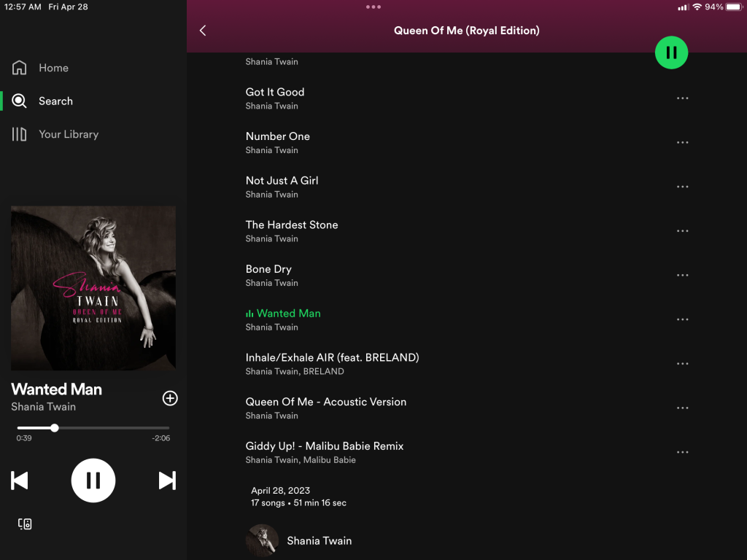The image size is (747, 560).
Task: Show options for Giddy Up! Malibu Babie Remix
Action: (x=682, y=452)
